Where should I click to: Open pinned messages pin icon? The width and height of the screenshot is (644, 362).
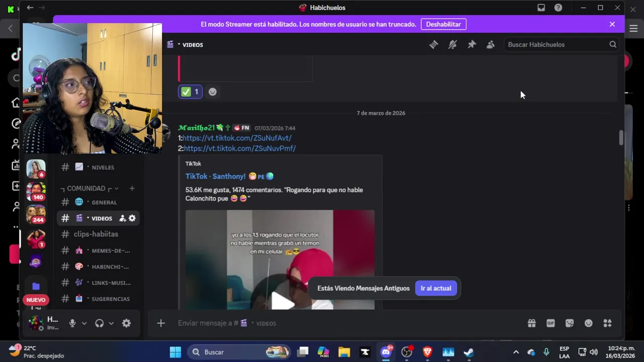(471, 45)
